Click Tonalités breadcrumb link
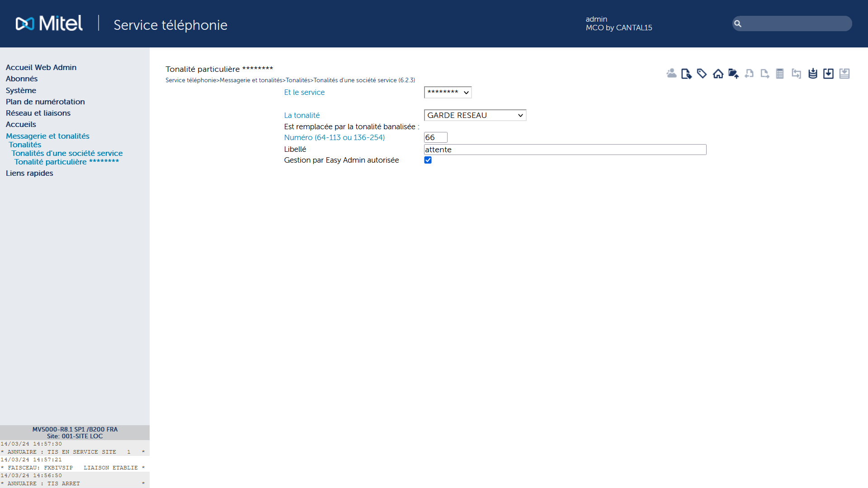Image resolution: width=868 pixels, height=488 pixels. point(298,80)
